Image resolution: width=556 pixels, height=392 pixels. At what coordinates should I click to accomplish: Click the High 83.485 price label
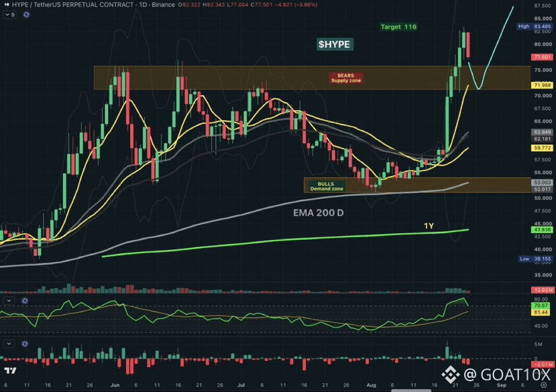coord(535,26)
